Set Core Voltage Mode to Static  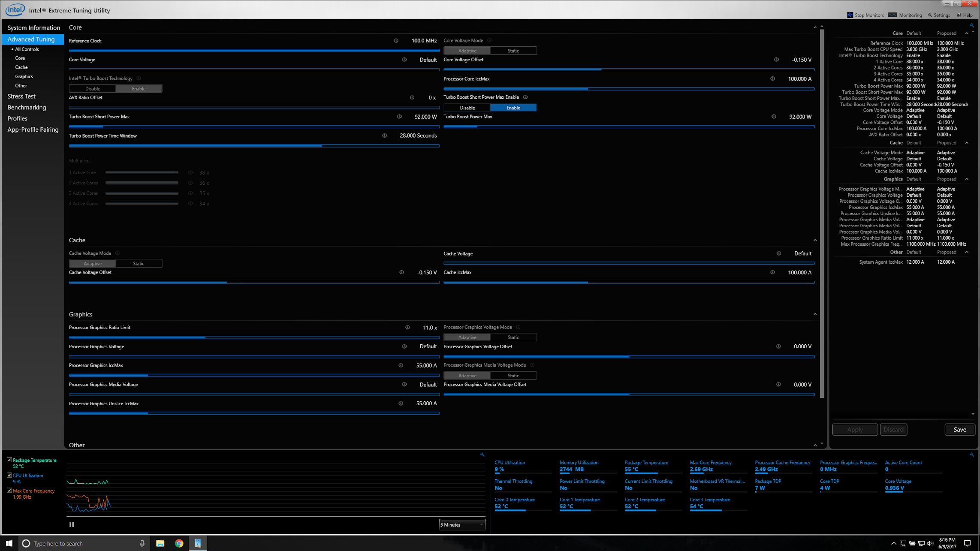coord(513,51)
